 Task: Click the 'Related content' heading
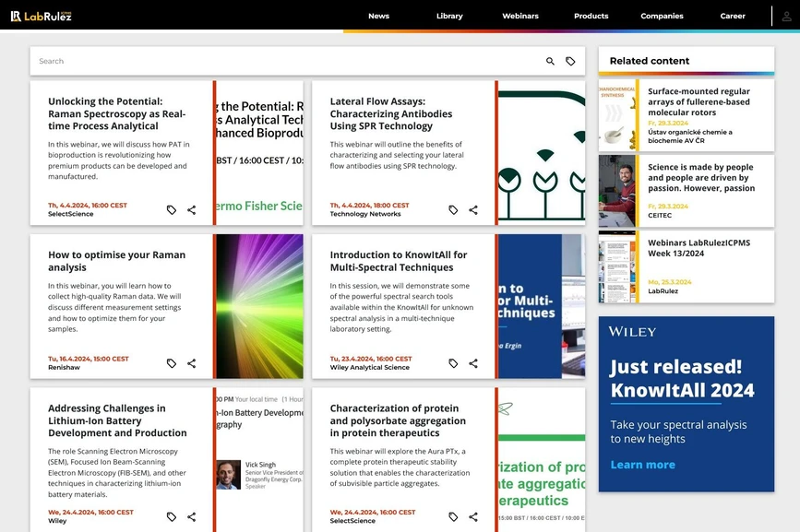click(x=650, y=61)
